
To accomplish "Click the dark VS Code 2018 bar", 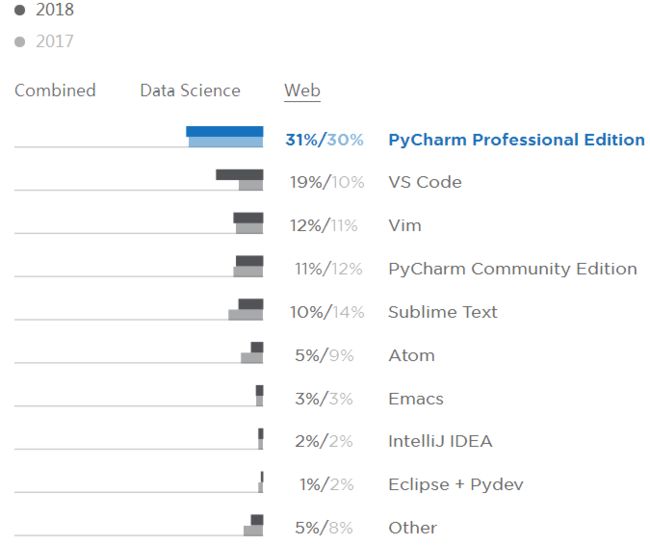I will (240, 174).
